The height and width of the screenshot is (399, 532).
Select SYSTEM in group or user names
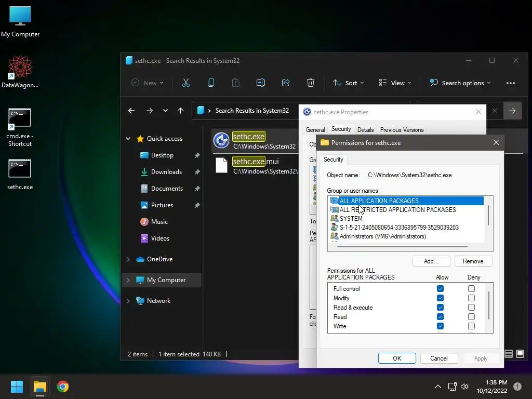[x=351, y=219]
